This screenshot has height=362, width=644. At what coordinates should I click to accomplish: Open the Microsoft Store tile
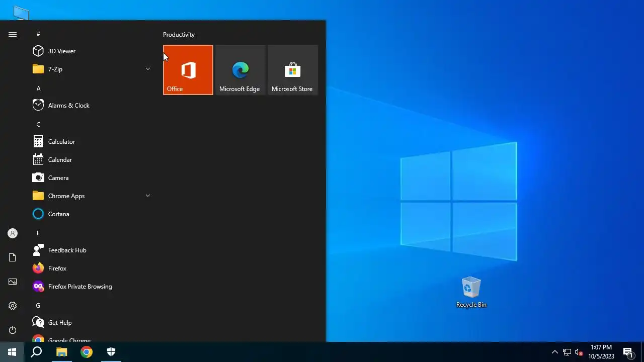293,70
